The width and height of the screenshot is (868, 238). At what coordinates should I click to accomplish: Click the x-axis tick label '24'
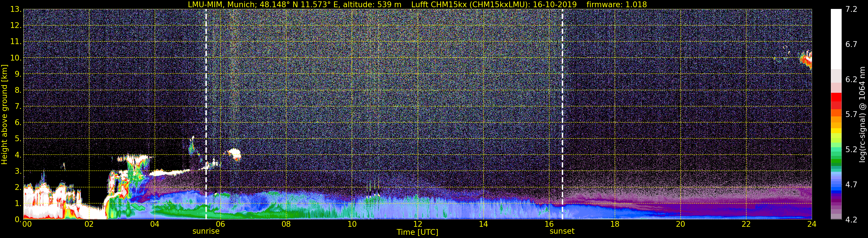coord(812,224)
